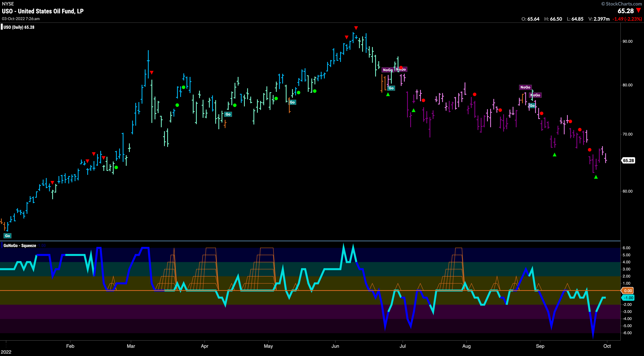This screenshot has width=644, height=356.
Task: Select the Sep label on the time axis
Action: click(540, 346)
